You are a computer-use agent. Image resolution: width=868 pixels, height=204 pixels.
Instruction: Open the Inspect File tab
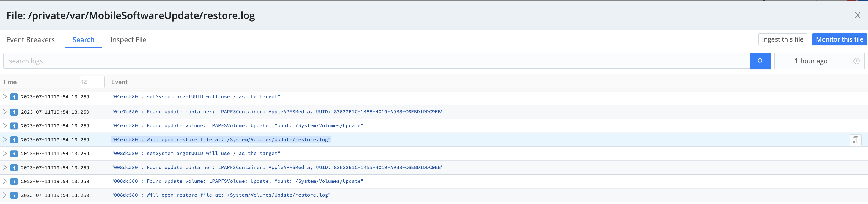pos(128,40)
